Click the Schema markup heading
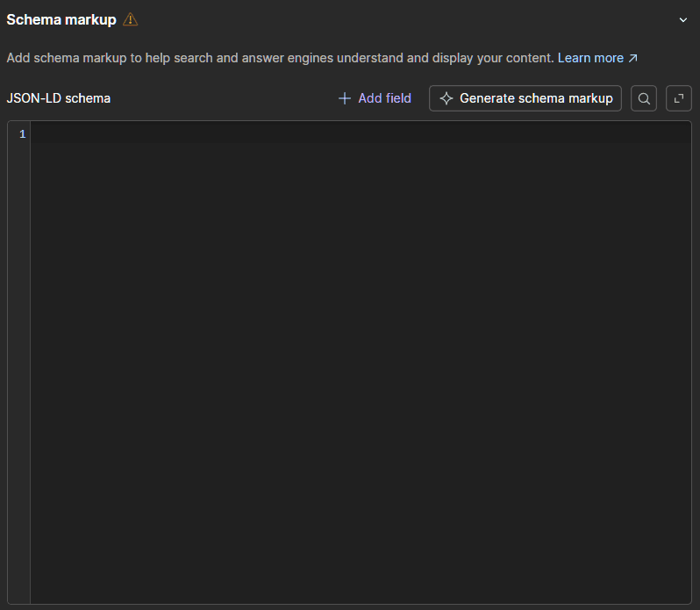The width and height of the screenshot is (700, 610). click(x=61, y=19)
